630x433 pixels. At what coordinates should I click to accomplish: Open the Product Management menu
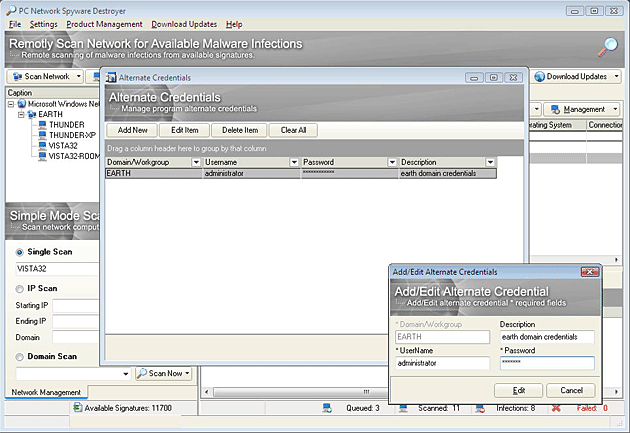[104, 23]
